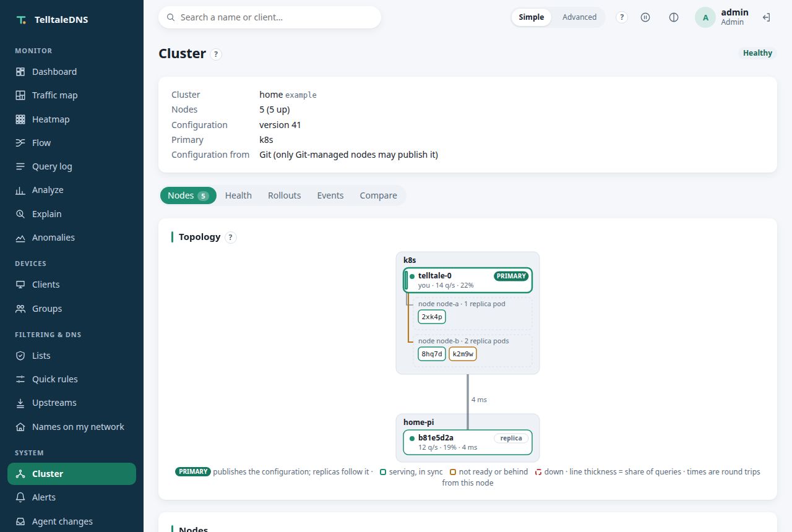Click the k8s group label in topology

point(410,260)
